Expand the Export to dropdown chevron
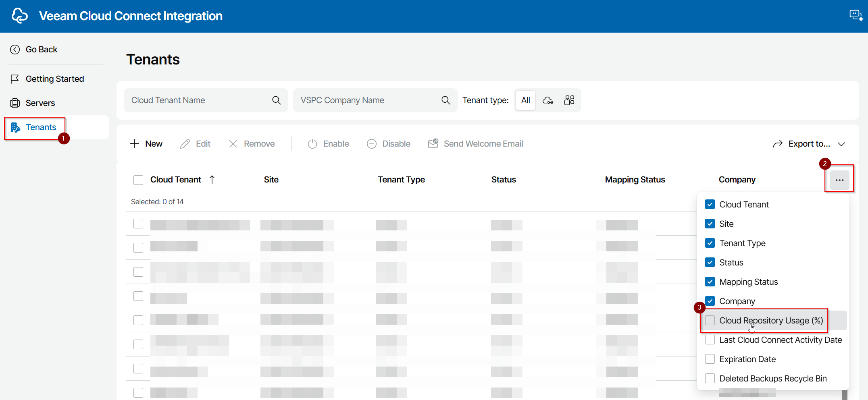 (x=841, y=144)
